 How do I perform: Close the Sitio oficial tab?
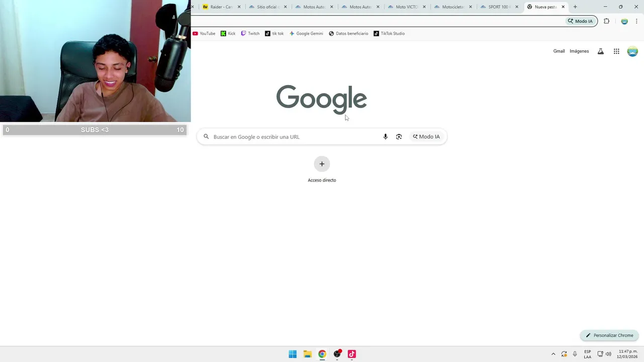pos(285,7)
